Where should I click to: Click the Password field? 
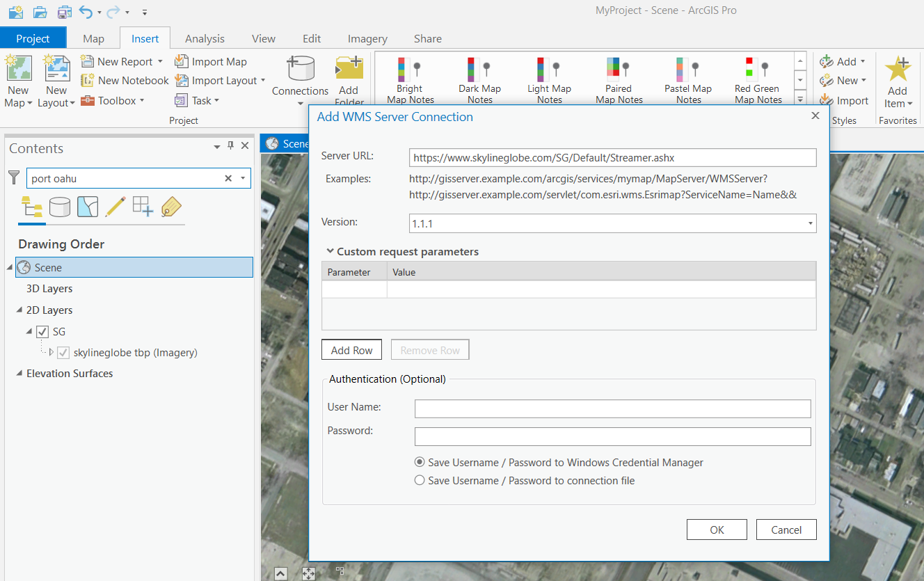(613, 436)
